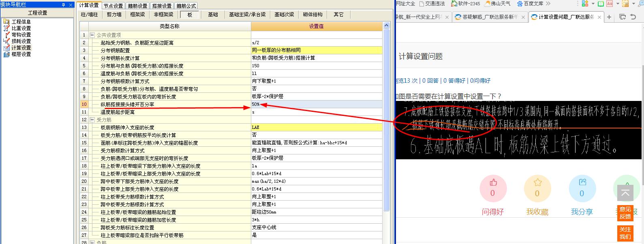The width and height of the screenshot is (644, 244).
Task: Click the back-to-top arrow button
Action: coord(625,193)
